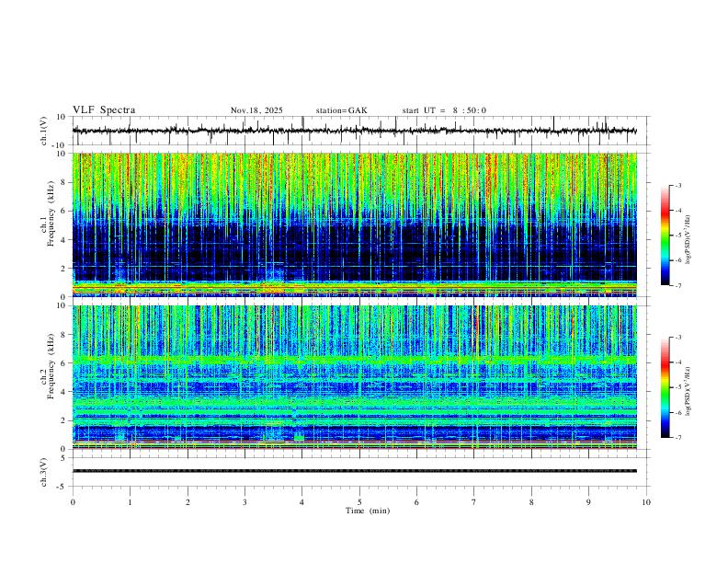Click the "ch.3(V)" axis label
Screen dimensions: 728x563
[x=44, y=472]
